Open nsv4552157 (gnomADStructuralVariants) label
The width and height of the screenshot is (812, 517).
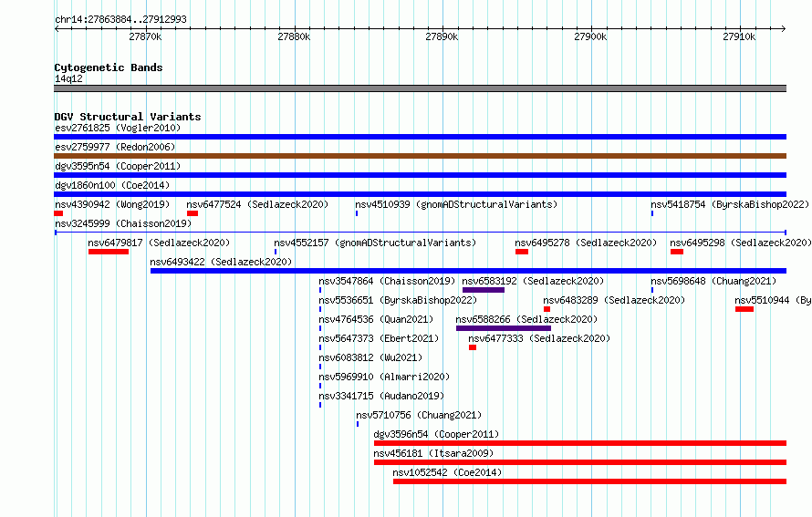click(375, 243)
